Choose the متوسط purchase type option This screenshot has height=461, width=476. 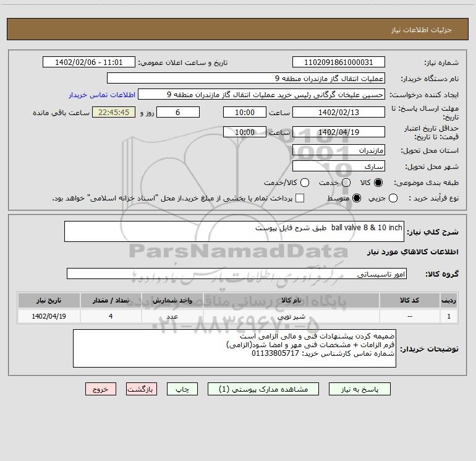357,199
